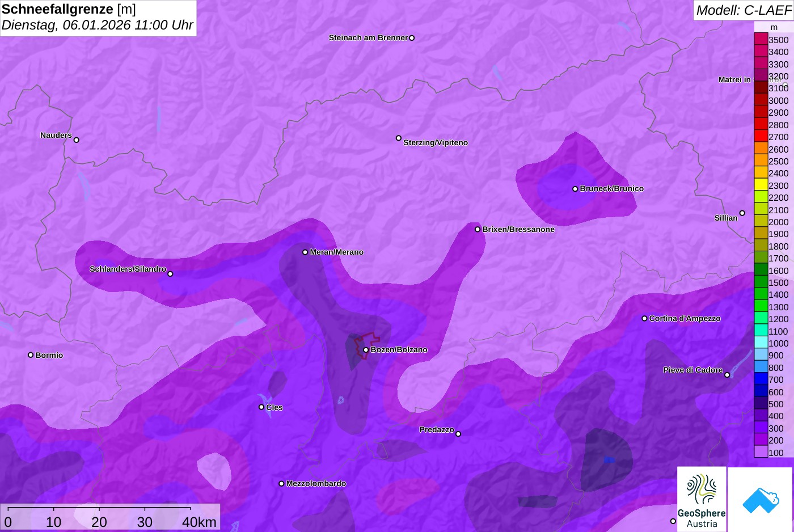
Task: Click the Cortina d'Ampezzo marker dot
Action: (x=644, y=318)
